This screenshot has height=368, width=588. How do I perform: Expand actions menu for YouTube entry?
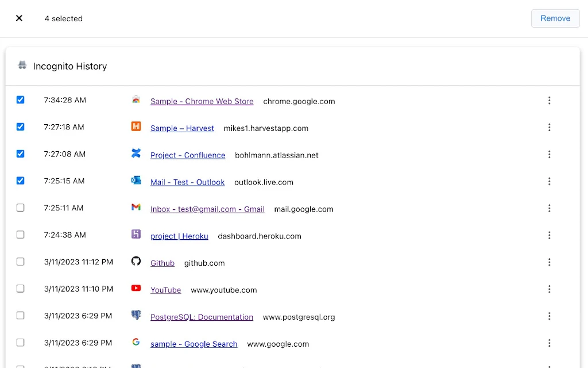(x=549, y=289)
